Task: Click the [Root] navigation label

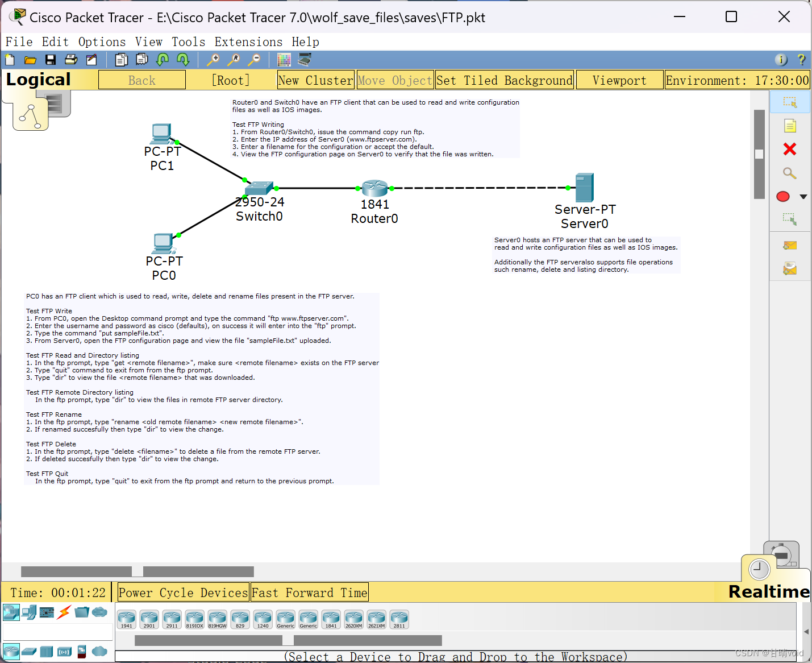Action: [x=231, y=80]
